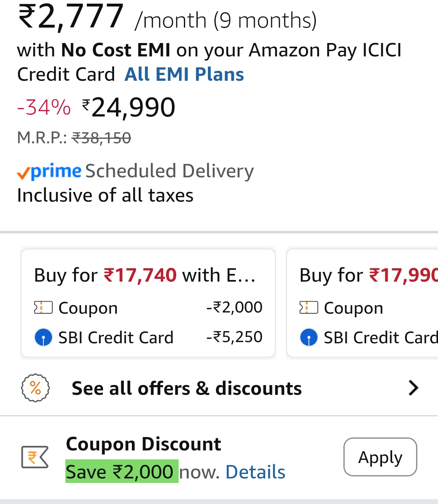This screenshot has height=504, width=438.
Task: Tap the rupee coupon icon beside Coupon Discount
Action: [35, 457]
